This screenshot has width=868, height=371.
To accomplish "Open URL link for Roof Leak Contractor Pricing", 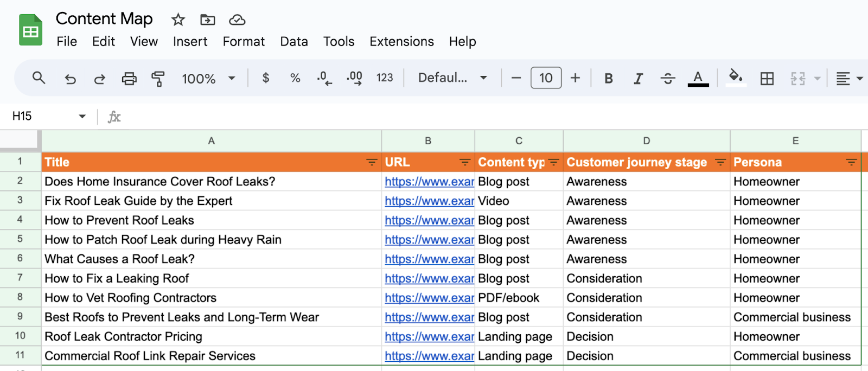I will pos(429,337).
